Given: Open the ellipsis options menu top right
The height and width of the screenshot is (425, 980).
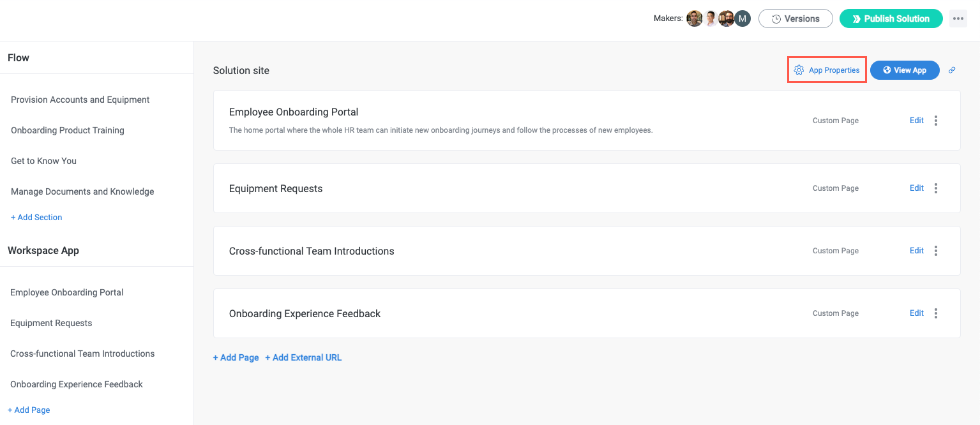Looking at the screenshot, I should click(958, 18).
